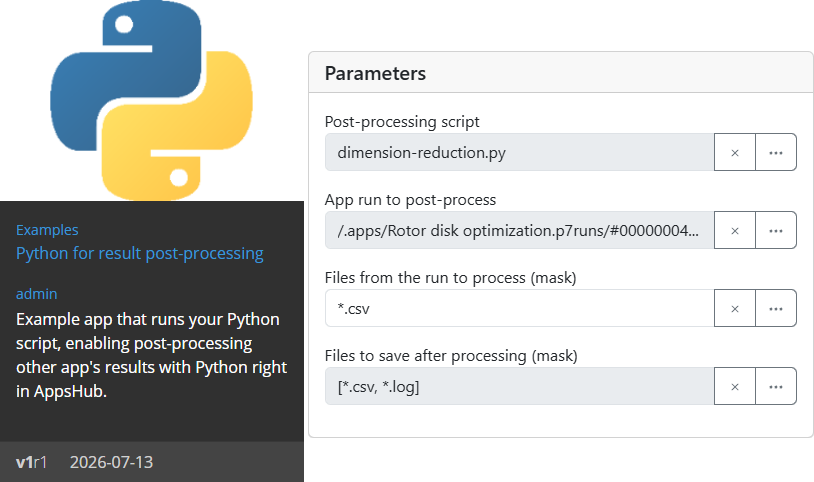Click the dimension-reduction.py script field

[520, 152]
